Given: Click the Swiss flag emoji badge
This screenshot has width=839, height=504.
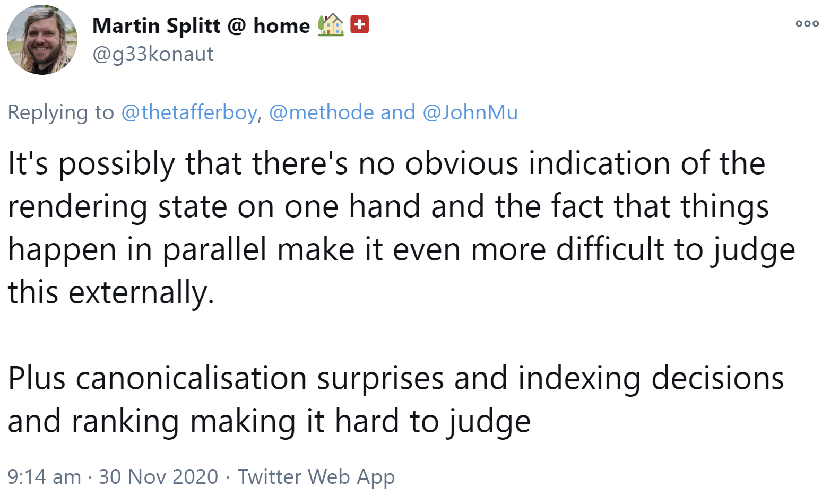Looking at the screenshot, I should pos(359,24).
